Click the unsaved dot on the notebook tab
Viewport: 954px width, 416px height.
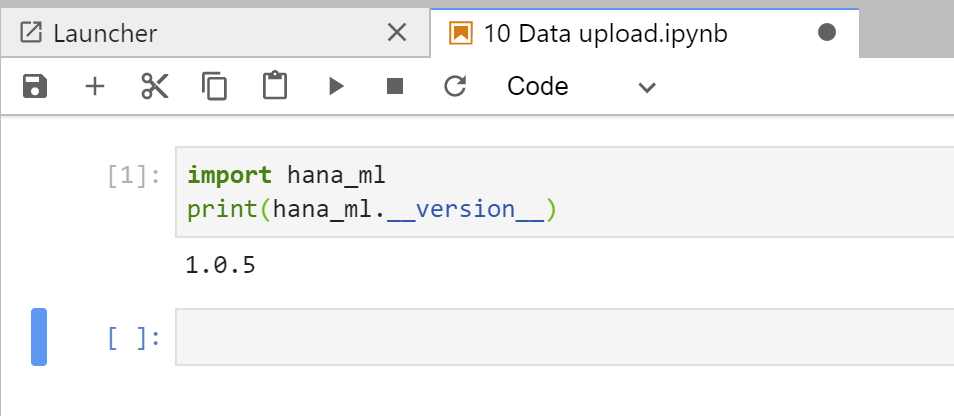[827, 32]
